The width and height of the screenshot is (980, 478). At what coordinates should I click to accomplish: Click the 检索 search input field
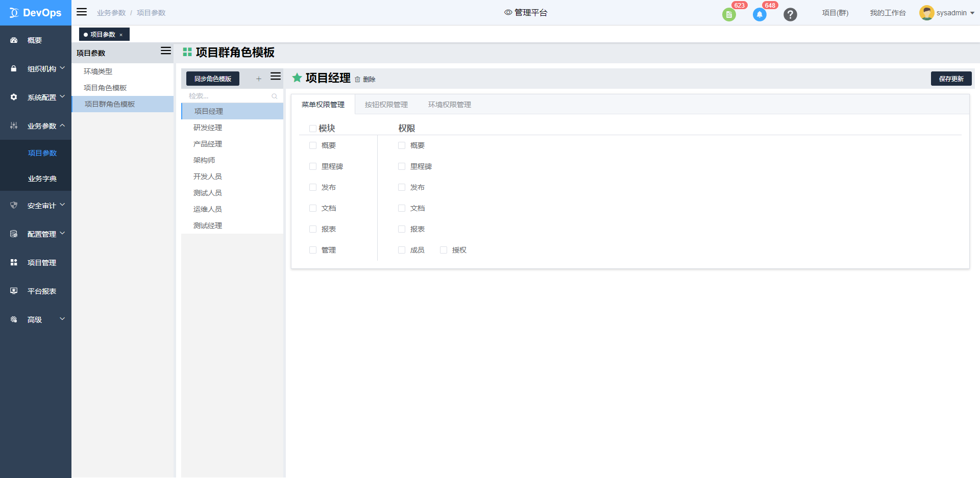pyautogui.click(x=232, y=96)
